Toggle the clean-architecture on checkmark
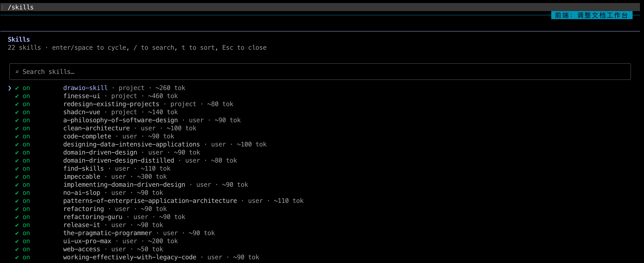Screen dimensions: 644x263 click(17, 128)
